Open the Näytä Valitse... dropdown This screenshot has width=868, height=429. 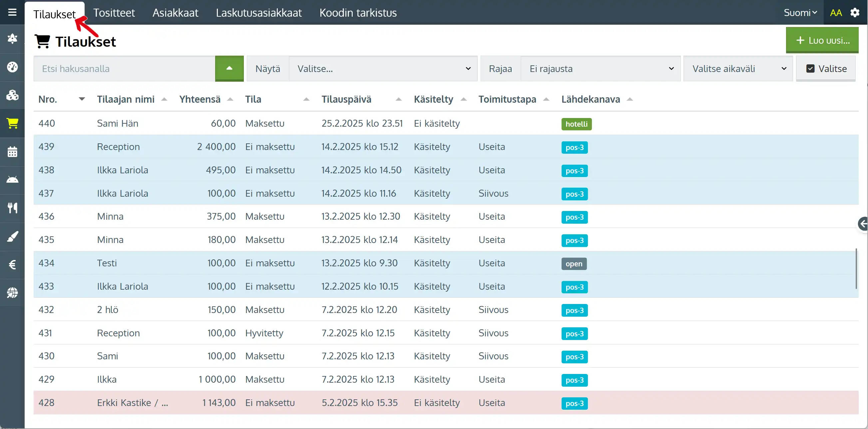click(383, 68)
